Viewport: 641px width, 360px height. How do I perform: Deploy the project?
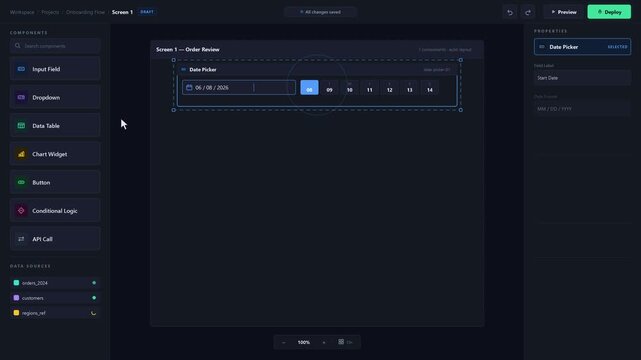(x=609, y=12)
